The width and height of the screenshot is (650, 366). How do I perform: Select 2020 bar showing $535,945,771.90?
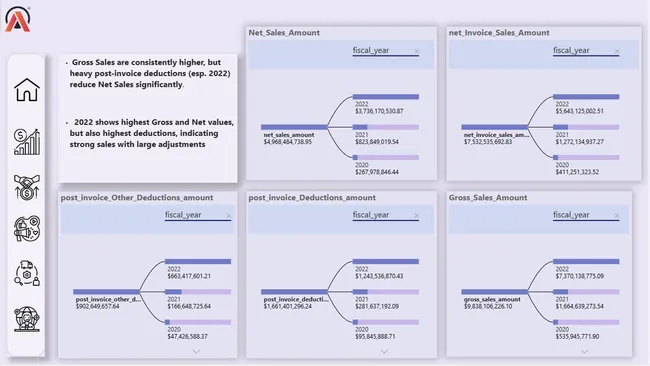pos(586,322)
